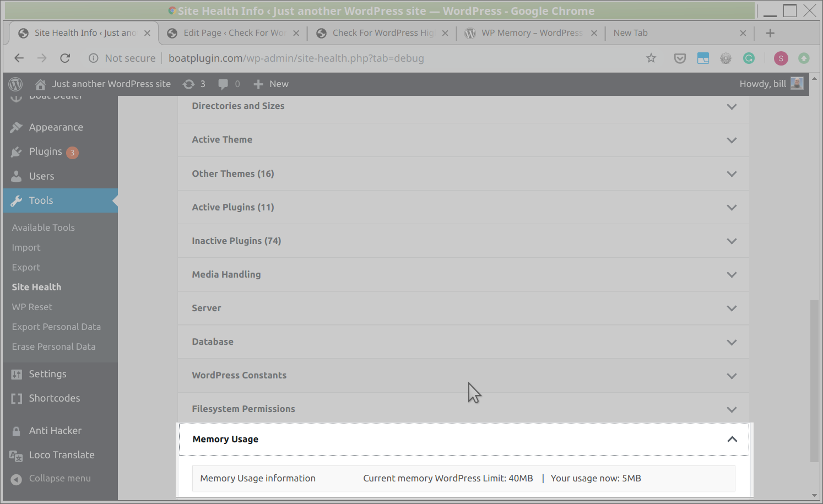823x504 pixels.
Task: Select WP Reset in the Tools submenu
Action: click(x=31, y=307)
